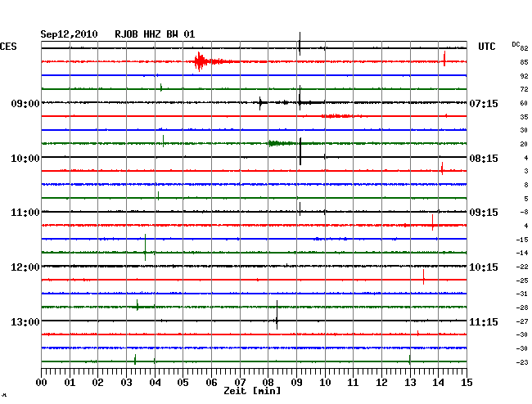This screenshot has width=532, height=404.
Task: Click the 11:00 local time label
Action: tap(25, 213)
